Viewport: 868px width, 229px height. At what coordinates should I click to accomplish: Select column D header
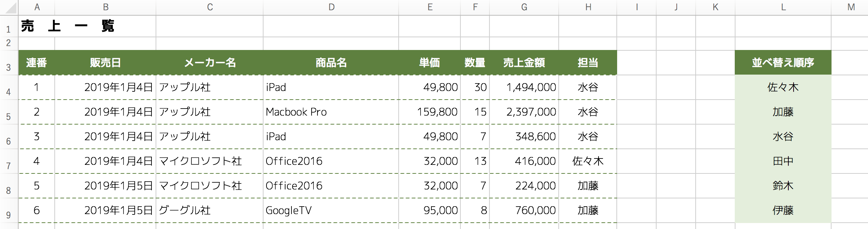tap(331, 7)
